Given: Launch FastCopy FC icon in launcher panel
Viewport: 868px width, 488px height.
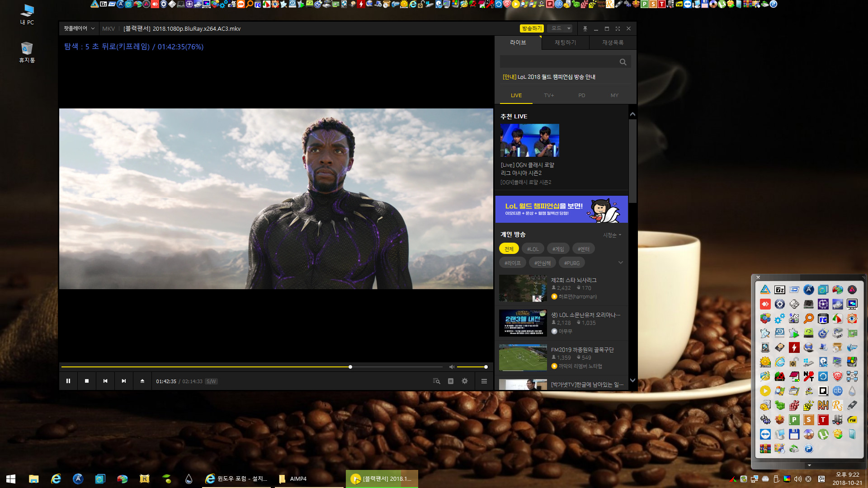Looking at the screenshot, I should click(823, 319).
